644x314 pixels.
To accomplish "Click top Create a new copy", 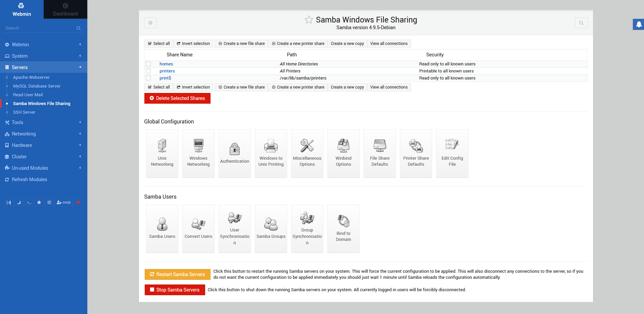I will 347,44.
